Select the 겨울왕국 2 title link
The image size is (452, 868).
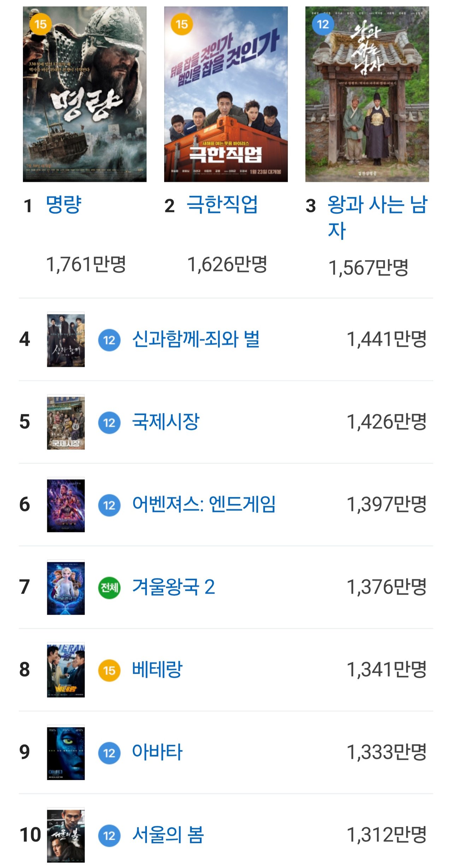pyautogui.click(x=173, y=587)
